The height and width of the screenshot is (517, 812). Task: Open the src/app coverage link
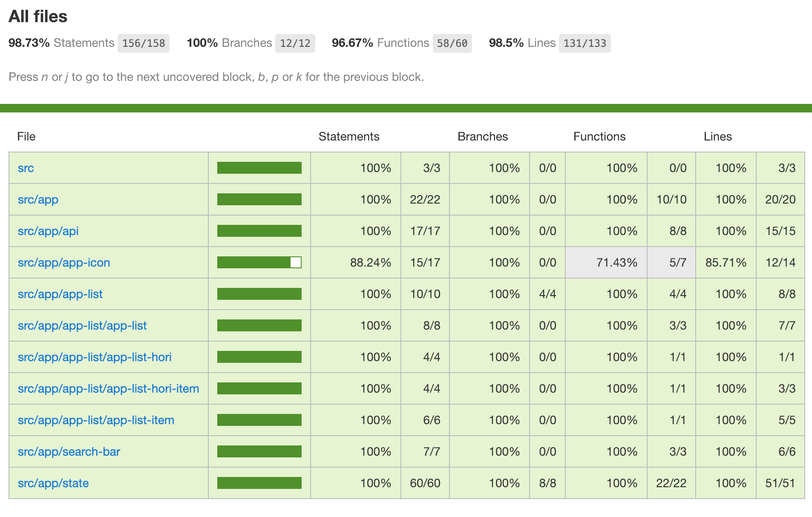pos(38,200)
